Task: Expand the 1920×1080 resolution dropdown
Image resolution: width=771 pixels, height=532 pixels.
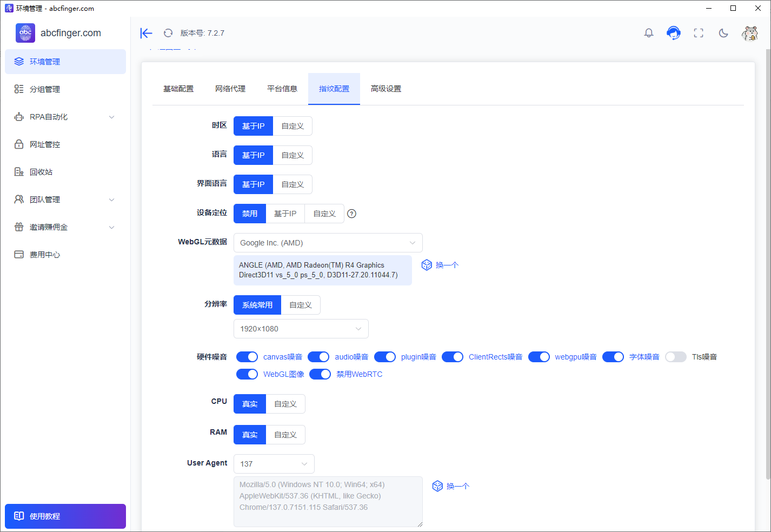Action: coord(301,329)
